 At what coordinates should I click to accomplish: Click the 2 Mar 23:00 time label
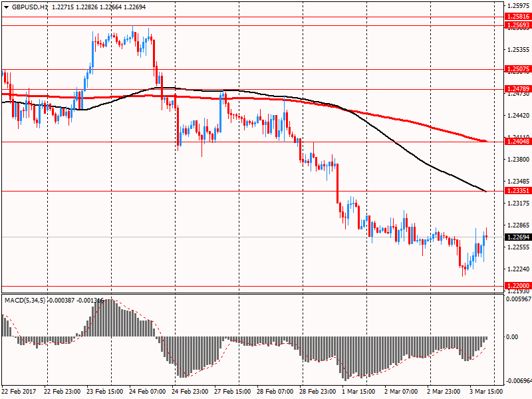(x=444, y=392)
